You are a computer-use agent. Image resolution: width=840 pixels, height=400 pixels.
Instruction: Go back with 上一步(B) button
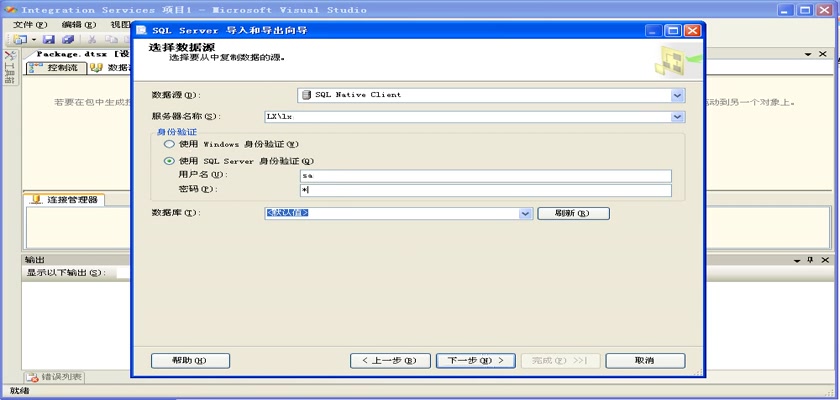pyautogui.click(x=390, y=360)
